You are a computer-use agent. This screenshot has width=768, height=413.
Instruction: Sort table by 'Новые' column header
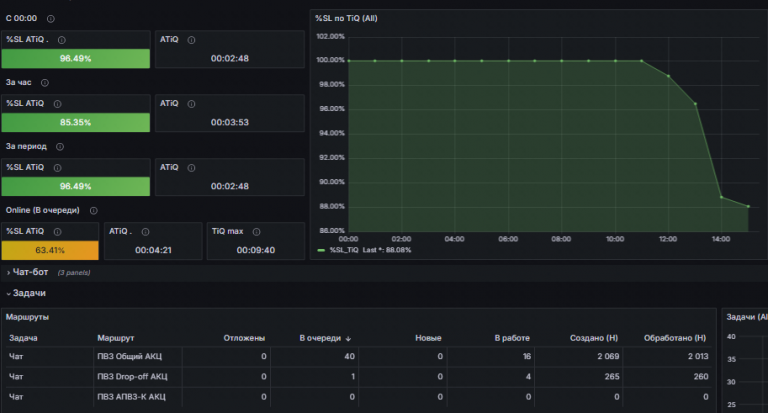point(428,338)
